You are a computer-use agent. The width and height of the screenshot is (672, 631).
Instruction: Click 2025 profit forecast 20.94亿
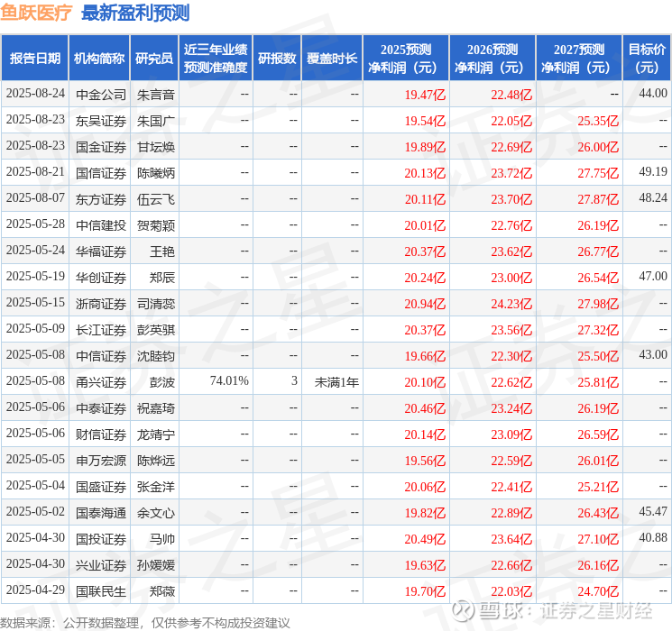click(425, 304)
